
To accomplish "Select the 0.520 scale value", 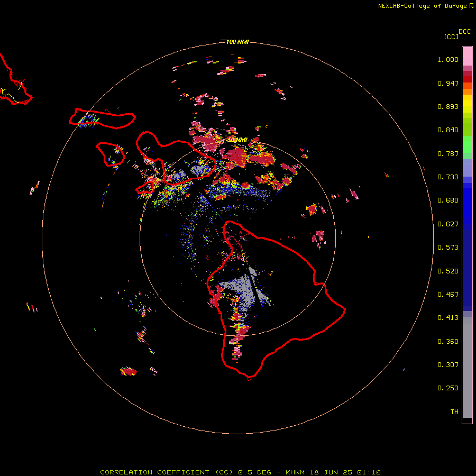I will click(448, 271).
